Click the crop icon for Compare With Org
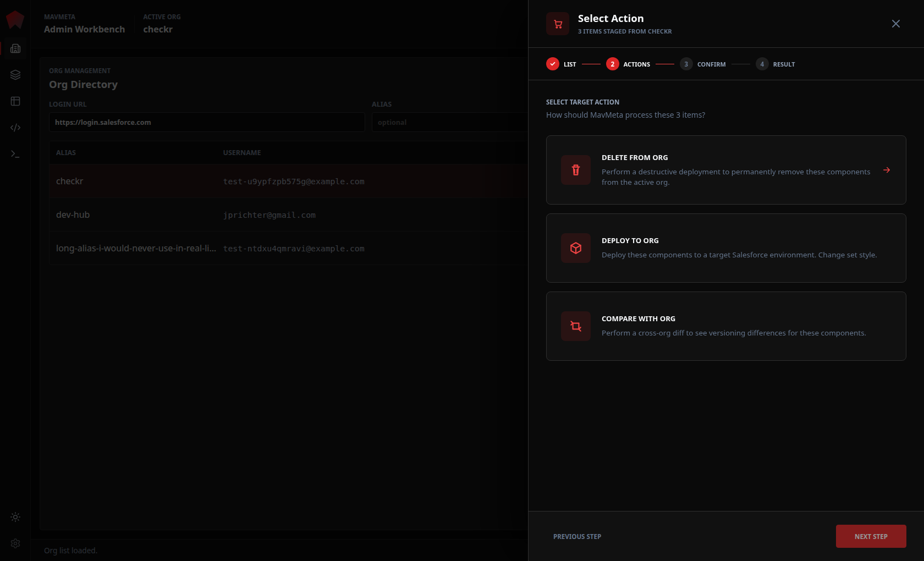This screenshot has height=561, width=924. point(576,326)
